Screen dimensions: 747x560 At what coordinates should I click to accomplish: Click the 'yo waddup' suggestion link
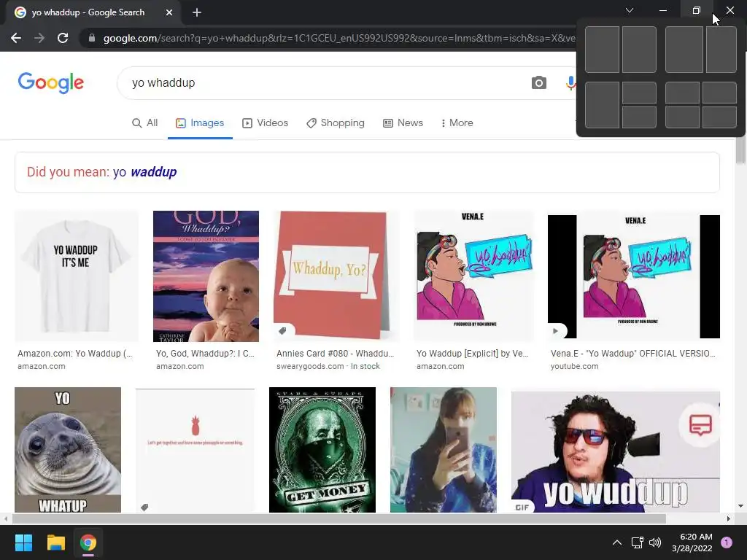pos(145,172)
